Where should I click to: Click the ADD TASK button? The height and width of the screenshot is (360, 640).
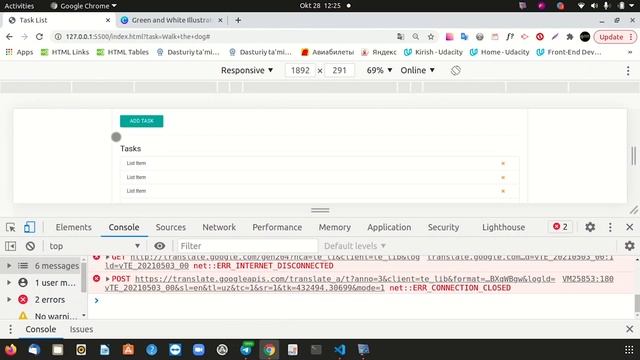[142, 121]
